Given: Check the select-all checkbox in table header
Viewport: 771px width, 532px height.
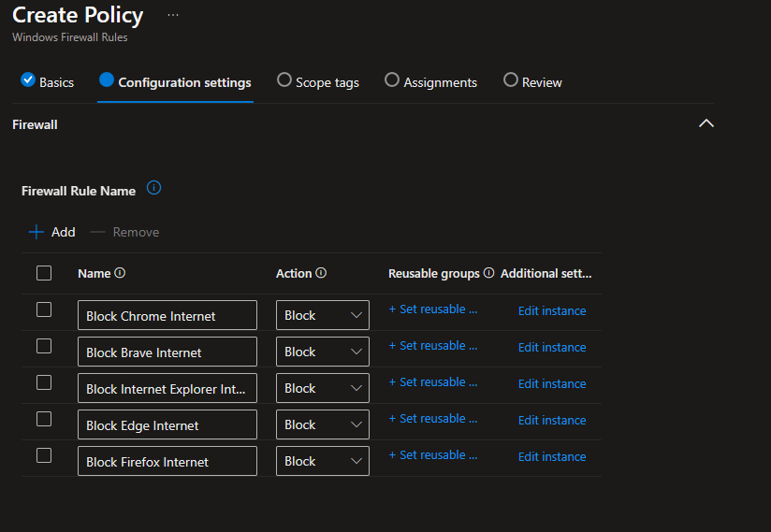Looking at the screenshot, I should point(44,273).
